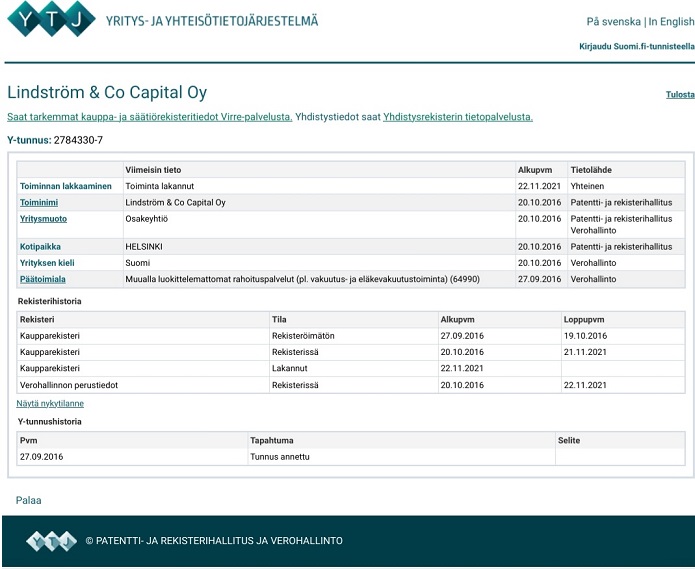Click the Kotipaikka row label
The height and width of the screenshot is (569, 695).
tap(40, 247)
